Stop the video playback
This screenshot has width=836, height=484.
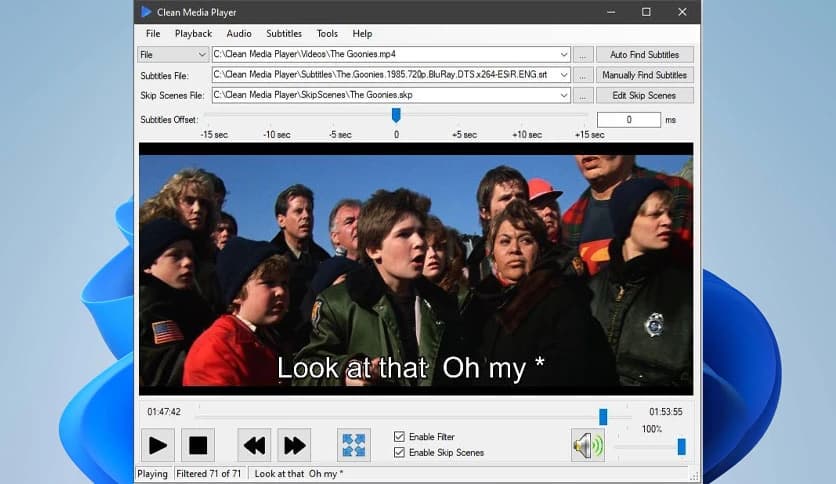(198, 445)
